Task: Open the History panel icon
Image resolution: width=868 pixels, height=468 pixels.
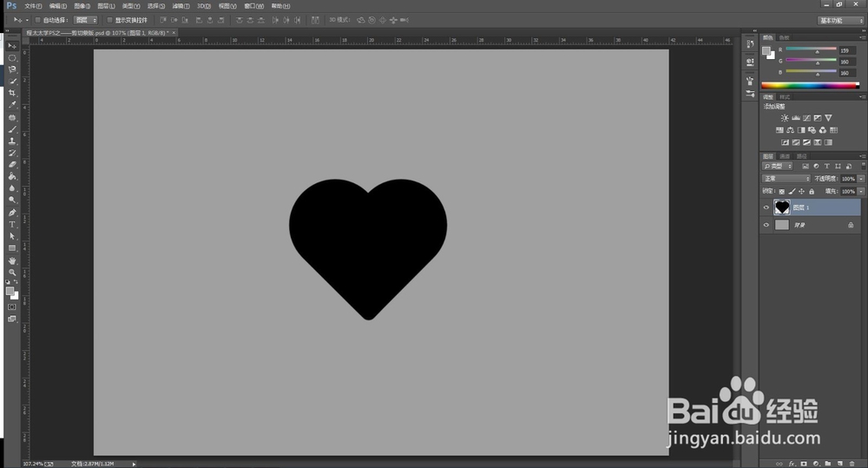Action: [750, 43]
